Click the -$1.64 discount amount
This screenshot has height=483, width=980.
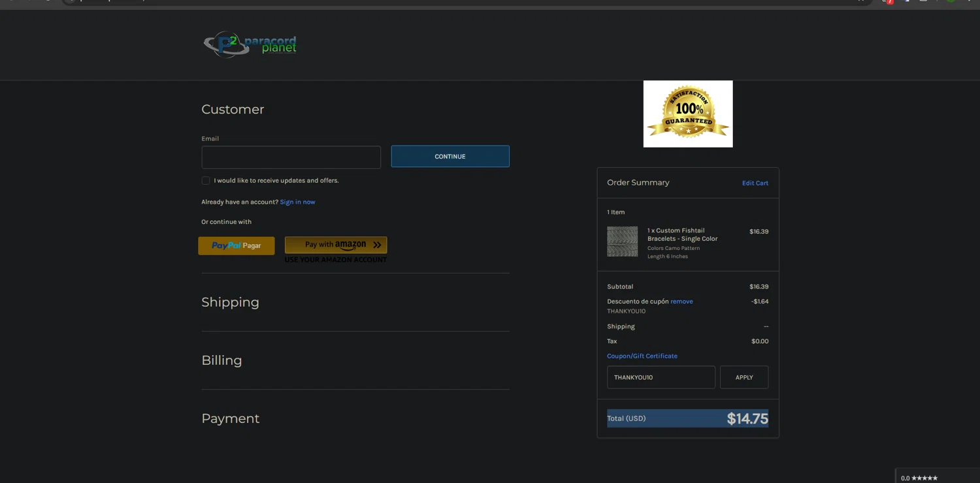760,302
